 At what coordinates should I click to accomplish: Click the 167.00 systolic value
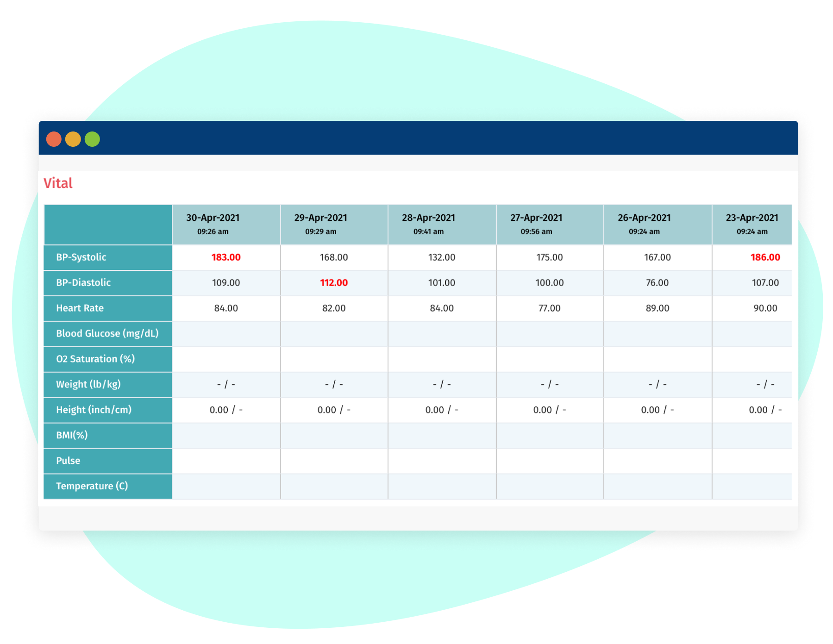coord(658,257)
